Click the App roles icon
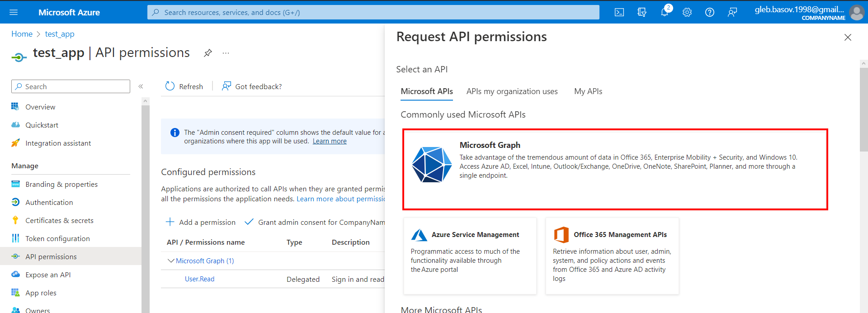The height and width of the screenshot is (313, 868). pyautogui.click(x=15, y=292)
